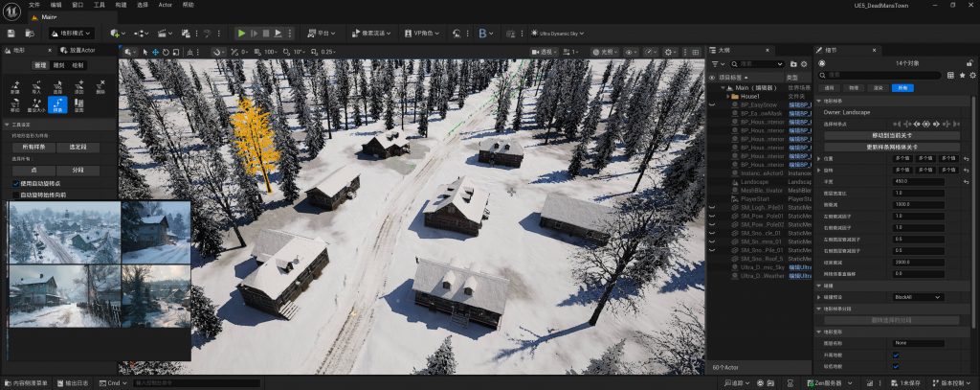980x390 pixels.
Task: Open outliner settings gear icon
Action: click(802, 64)
